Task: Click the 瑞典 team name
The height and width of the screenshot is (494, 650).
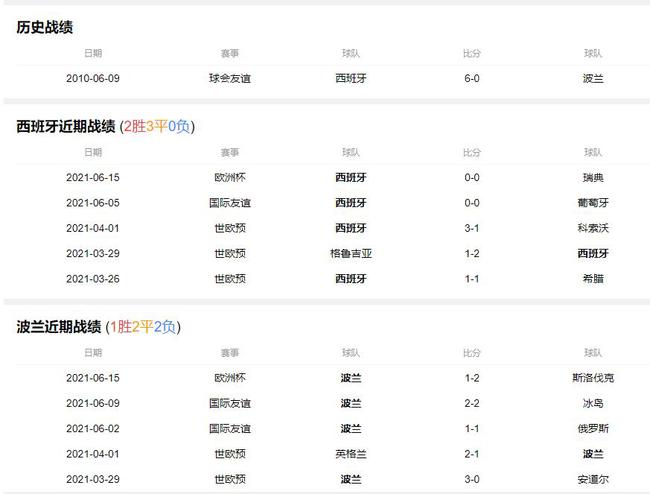Action: (592, 178)
